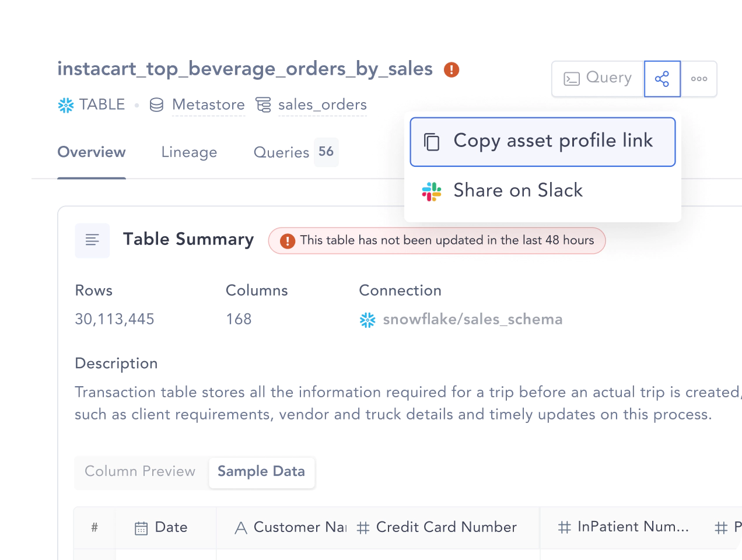Image resolution: width=742 pixels, height=560 pixels.
Task: Open the sales_orders schema link
Action: tap(323, 105)
